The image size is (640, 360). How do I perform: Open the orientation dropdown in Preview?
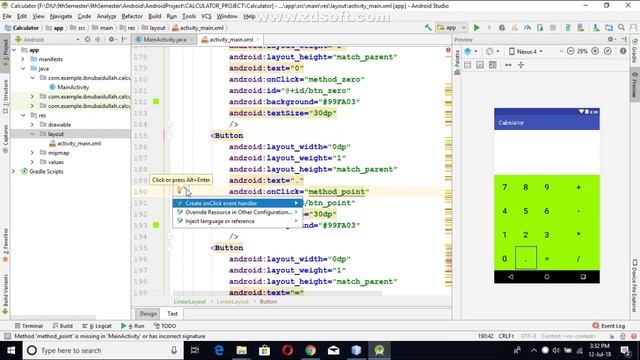[493, 51]
